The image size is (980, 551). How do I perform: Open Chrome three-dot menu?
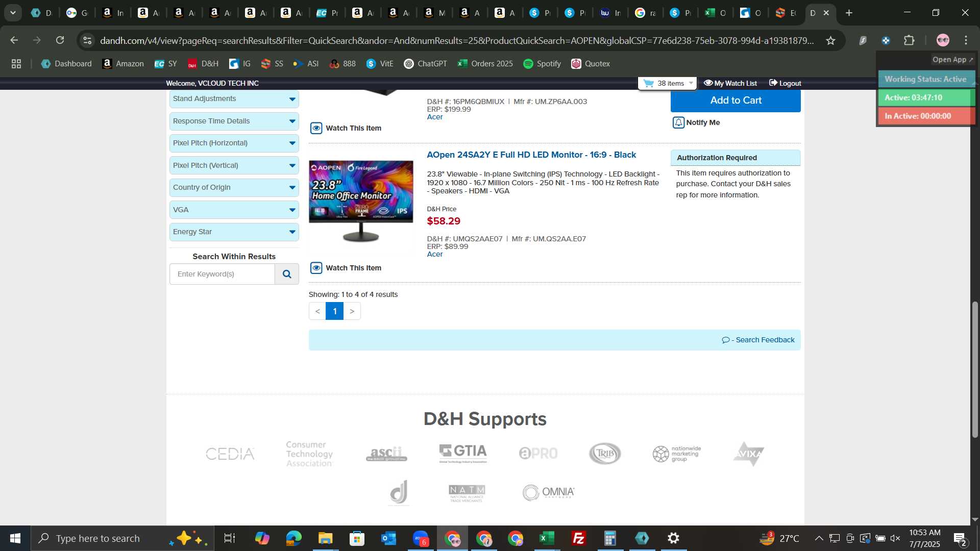pos(966,40)
